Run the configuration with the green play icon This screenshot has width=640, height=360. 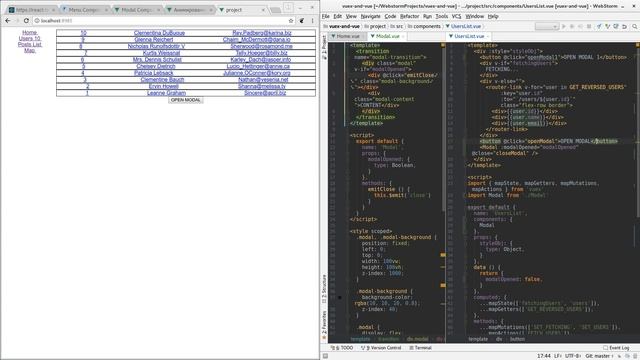pyautogui.click(x=564, y=26)
